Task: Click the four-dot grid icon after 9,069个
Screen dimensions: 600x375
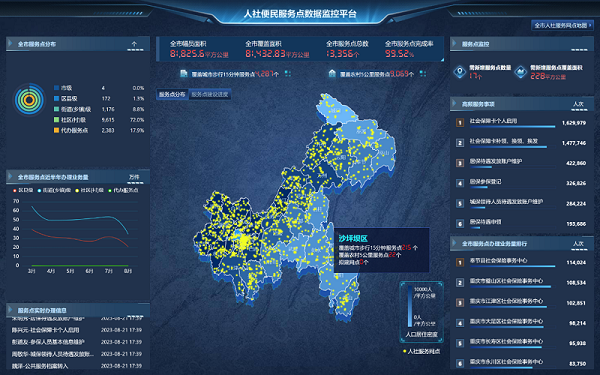Action: pyautogui.click(x=423, y=73)
